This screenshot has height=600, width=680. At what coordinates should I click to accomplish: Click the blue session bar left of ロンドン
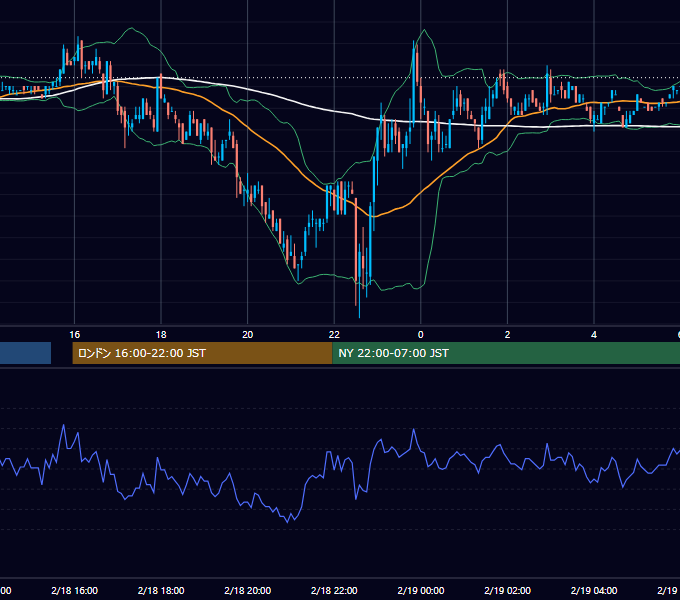[25, 353]
